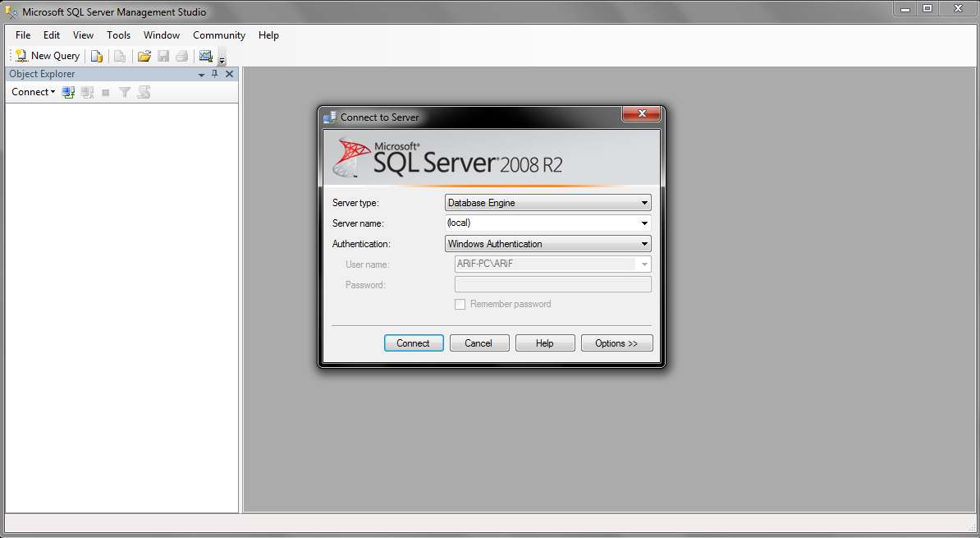Minimize the Management Studio window
Screen dimensions: 980x538
[904, 9]
